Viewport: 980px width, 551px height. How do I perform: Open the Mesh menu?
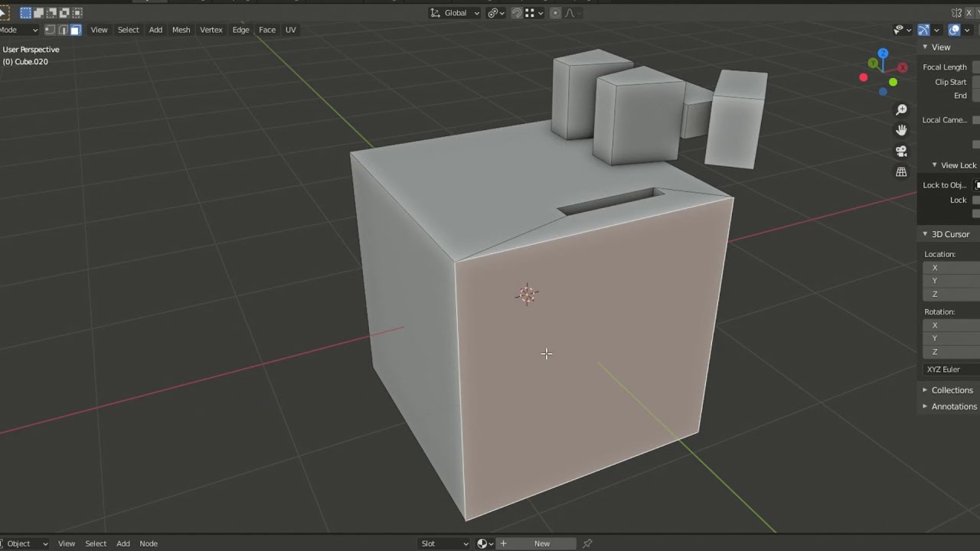click(x=181, y=29)
